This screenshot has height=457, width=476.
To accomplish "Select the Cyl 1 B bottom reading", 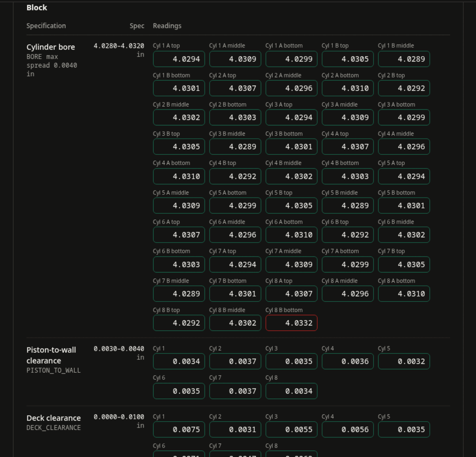I will (x=179, y=88).
